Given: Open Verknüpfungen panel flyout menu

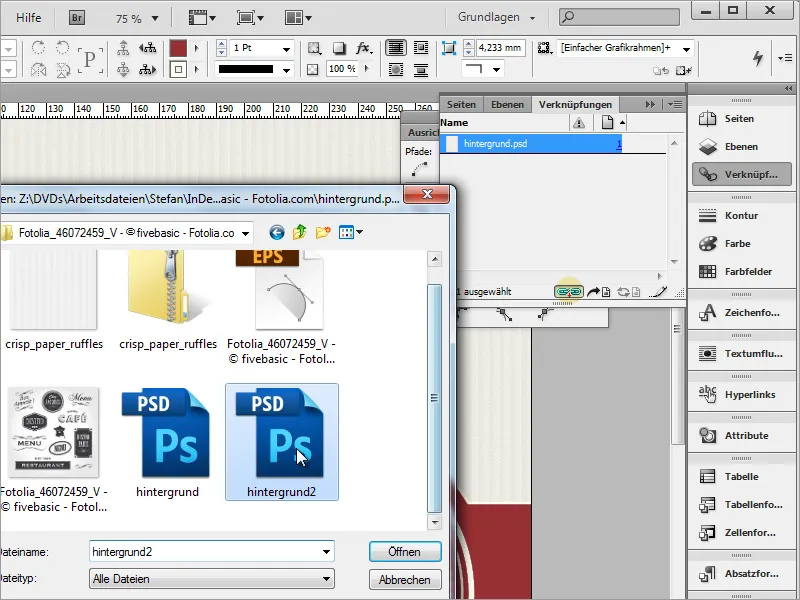Looking at the screenshot, I should pyautogui.click(x=675, y=105).
